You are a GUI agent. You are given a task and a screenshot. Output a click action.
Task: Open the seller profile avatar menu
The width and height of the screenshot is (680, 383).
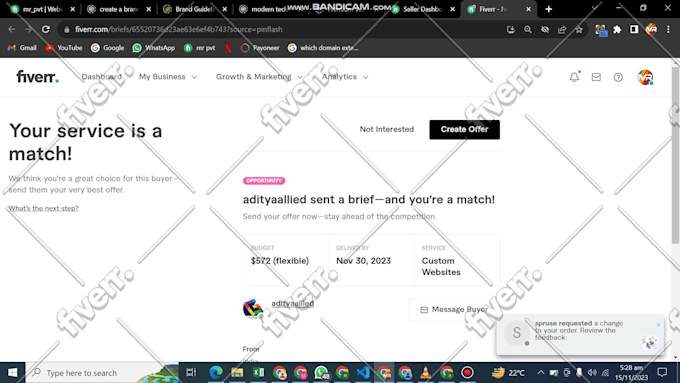[645, 77]
